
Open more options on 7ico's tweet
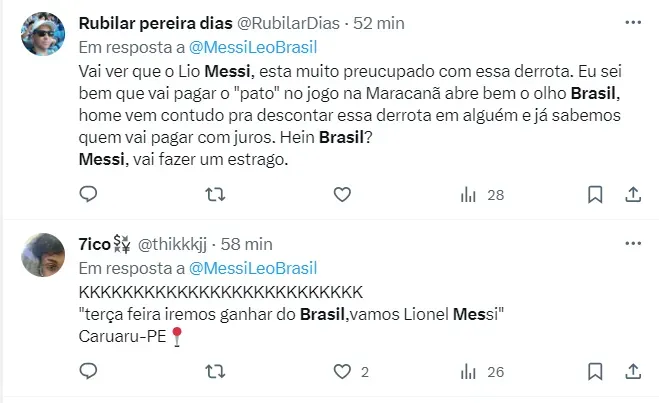(x=632, y=243)
